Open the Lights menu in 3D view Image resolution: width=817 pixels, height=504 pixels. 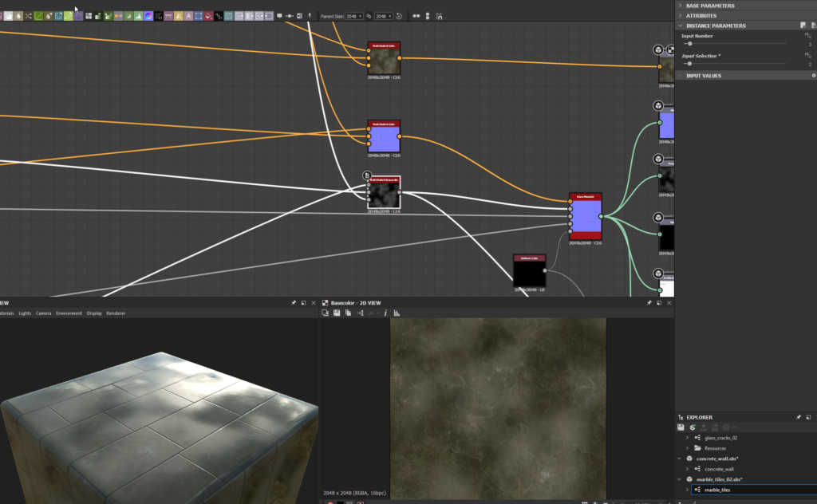coord(26,313)
